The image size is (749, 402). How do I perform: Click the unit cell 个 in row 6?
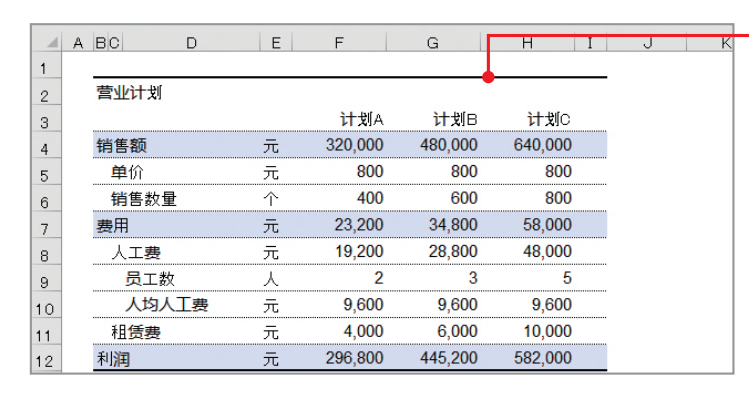[x=270, y=199]
